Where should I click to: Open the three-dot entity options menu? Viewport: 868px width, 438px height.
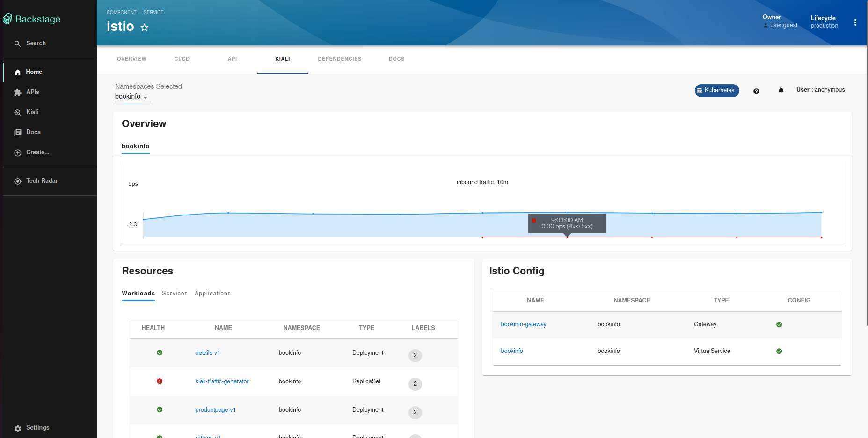pyautogui.click(x=855, y=22)
